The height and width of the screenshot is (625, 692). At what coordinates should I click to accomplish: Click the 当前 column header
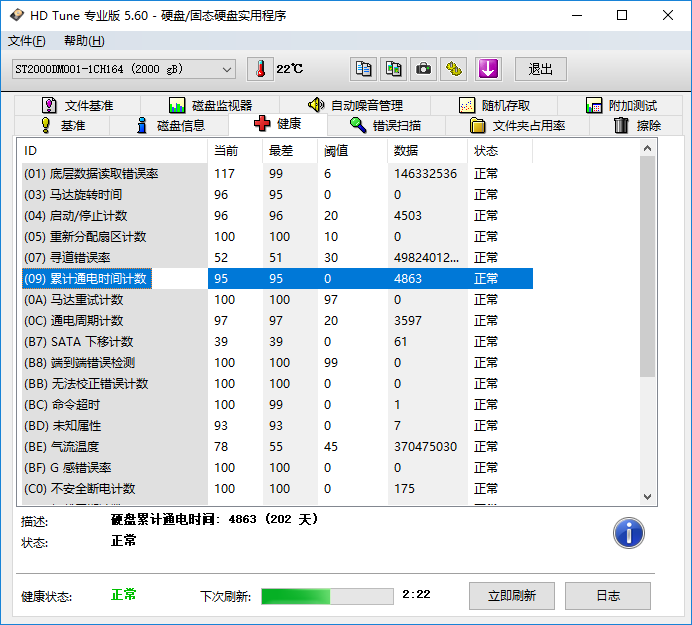(235, 151)
